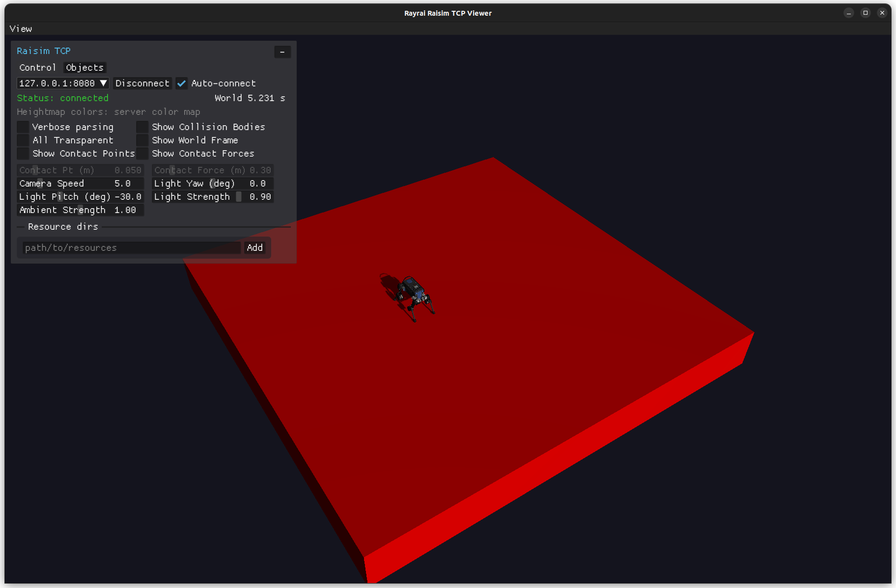Viewport: 896px width, 588px height.
Task: Adjust the Camera Speed slider
Action: (x=81, y=183)
